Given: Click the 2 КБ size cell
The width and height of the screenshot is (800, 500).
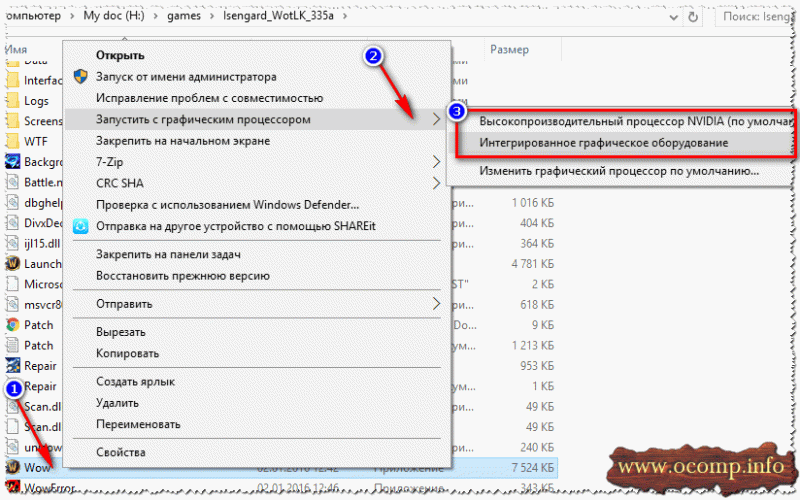Looking at the screenshot, I should tap(543, 284).
